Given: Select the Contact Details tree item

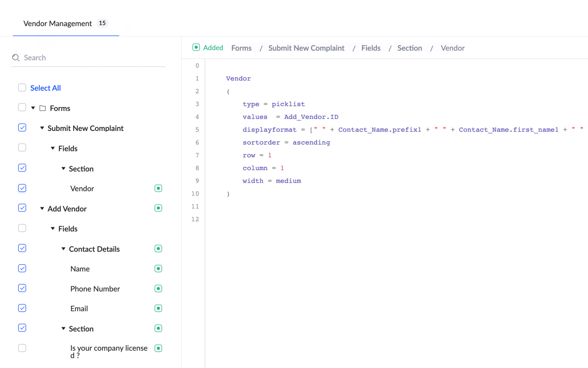Looking at the screenshot, I should point(94,249).
